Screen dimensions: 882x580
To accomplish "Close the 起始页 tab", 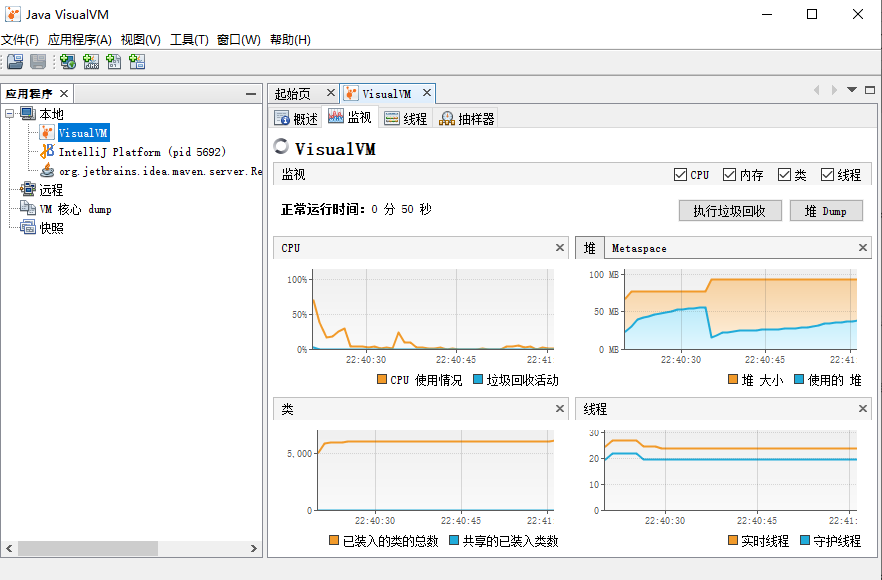I will (x=331, y=93).
